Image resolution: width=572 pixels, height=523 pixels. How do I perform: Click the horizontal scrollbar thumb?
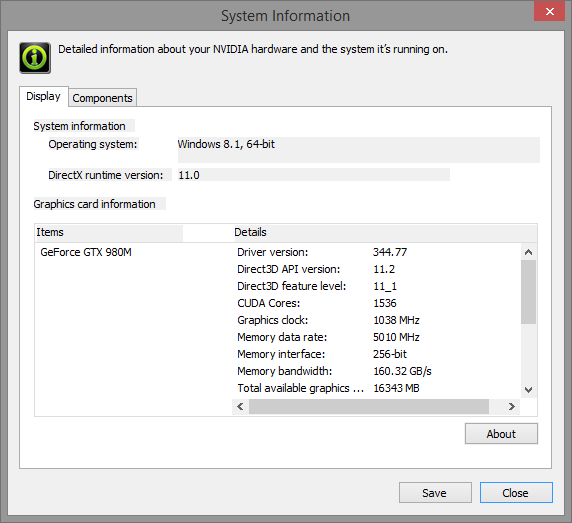tap(369, 406)
